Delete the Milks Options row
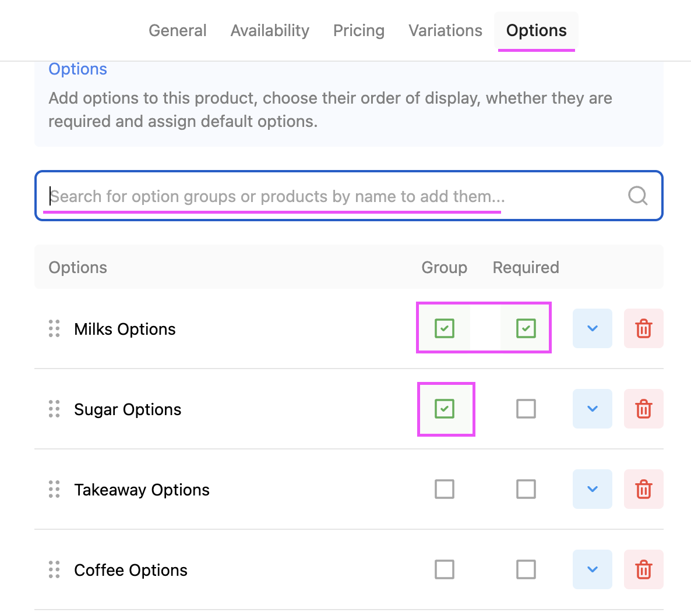The height and width of the screenshot is (616, 691). coord(643,328)
